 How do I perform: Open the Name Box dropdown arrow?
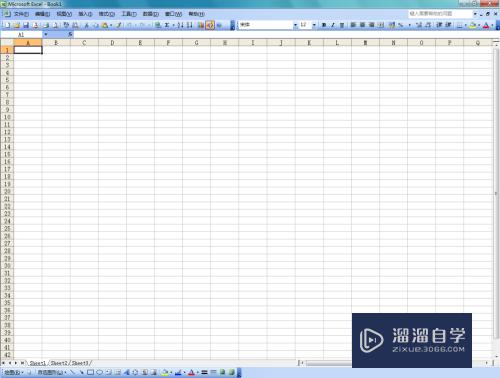(x=46, y=34)
